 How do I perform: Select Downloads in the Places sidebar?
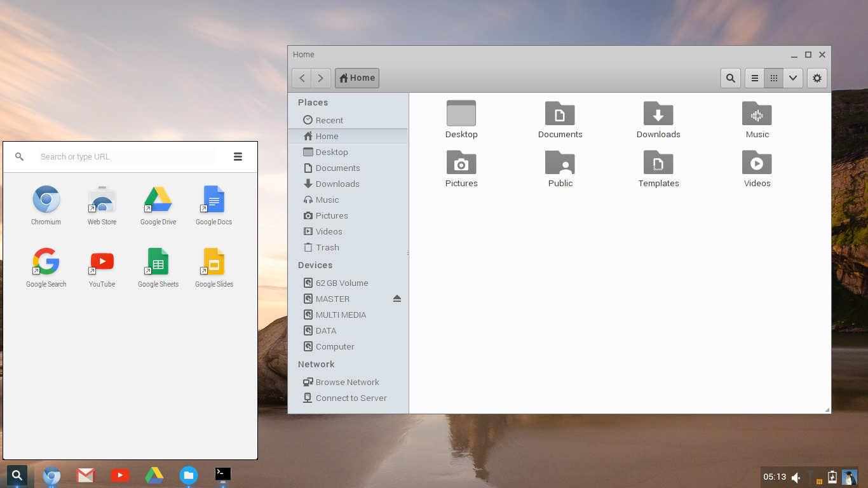tap(348, 184)
